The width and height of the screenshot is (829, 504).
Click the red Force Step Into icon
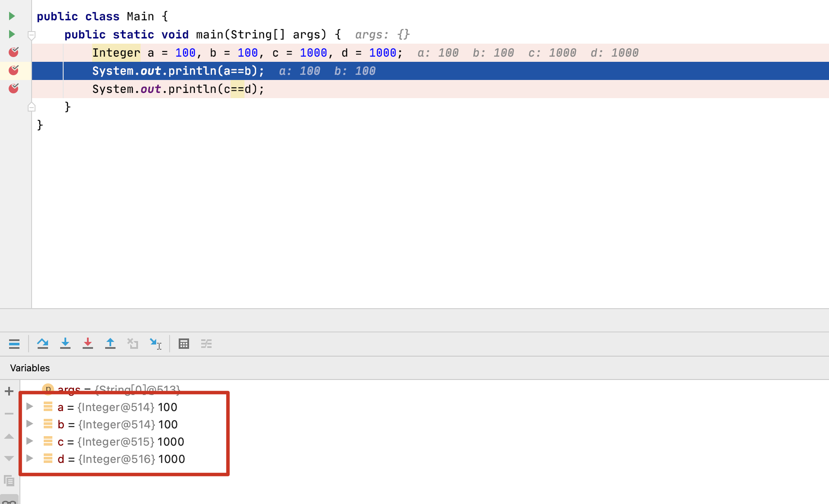[88, 344]
